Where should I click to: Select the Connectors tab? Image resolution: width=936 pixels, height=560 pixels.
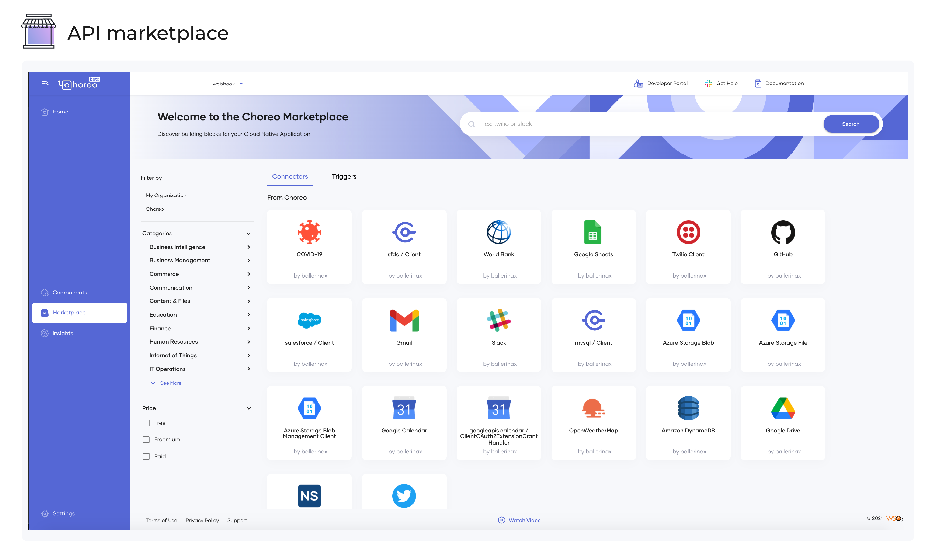(x=289, y=176)
